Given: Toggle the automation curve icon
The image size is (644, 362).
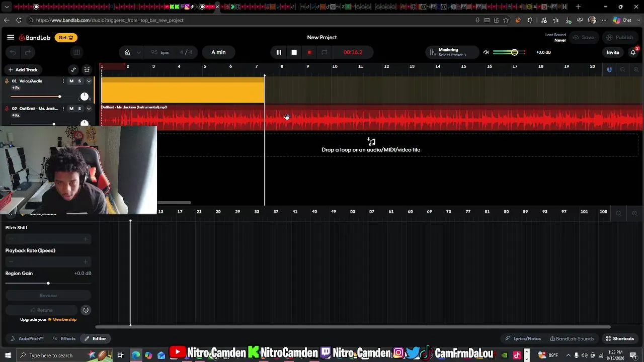Looking at the screenshot, I should click(73, 70).
